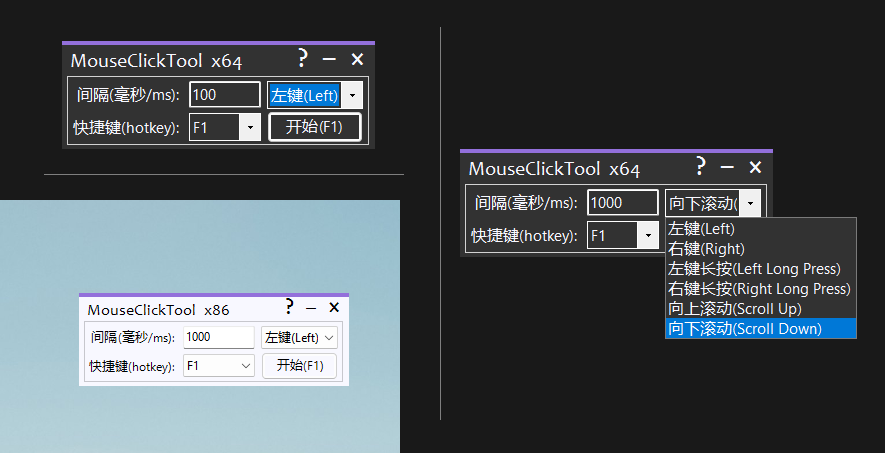Click help question mark in right x64 window
This screenshot has height=453, width=885.
(700, 166)
